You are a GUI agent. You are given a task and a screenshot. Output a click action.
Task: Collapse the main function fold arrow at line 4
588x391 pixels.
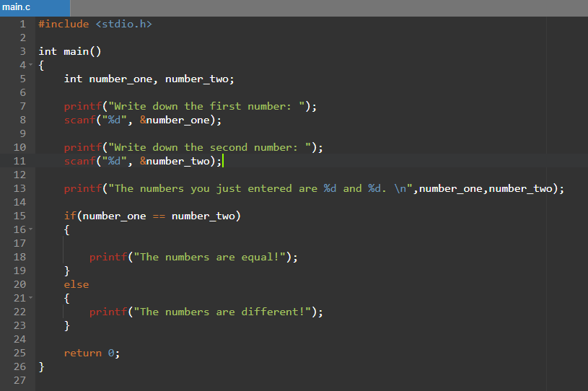tap(31, 65)
